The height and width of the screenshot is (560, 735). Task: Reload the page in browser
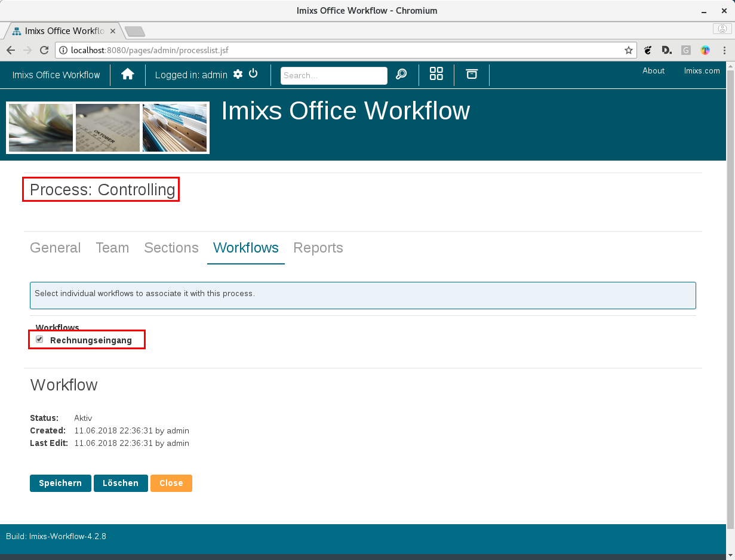pos(43,51)
